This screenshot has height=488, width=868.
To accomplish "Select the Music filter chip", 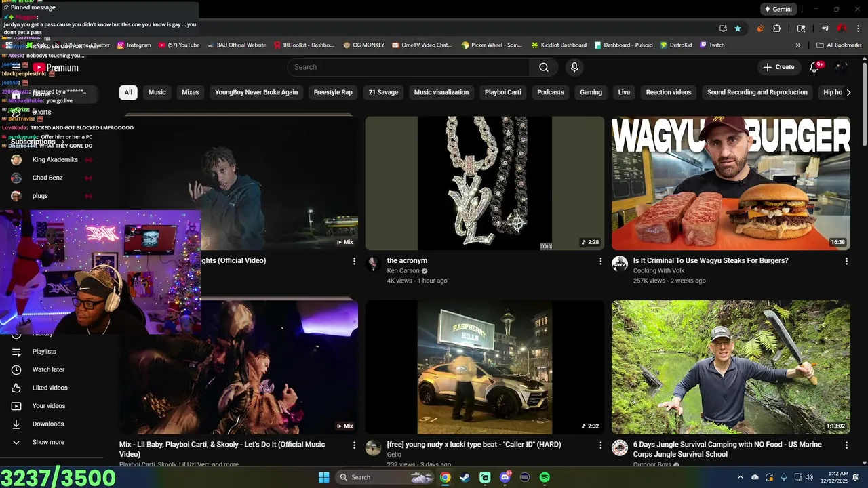I will click(x=157, y=92).
